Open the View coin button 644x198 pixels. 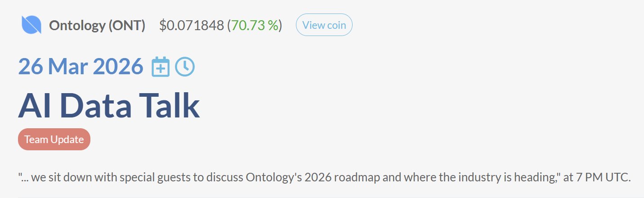[x=324, y=25]
